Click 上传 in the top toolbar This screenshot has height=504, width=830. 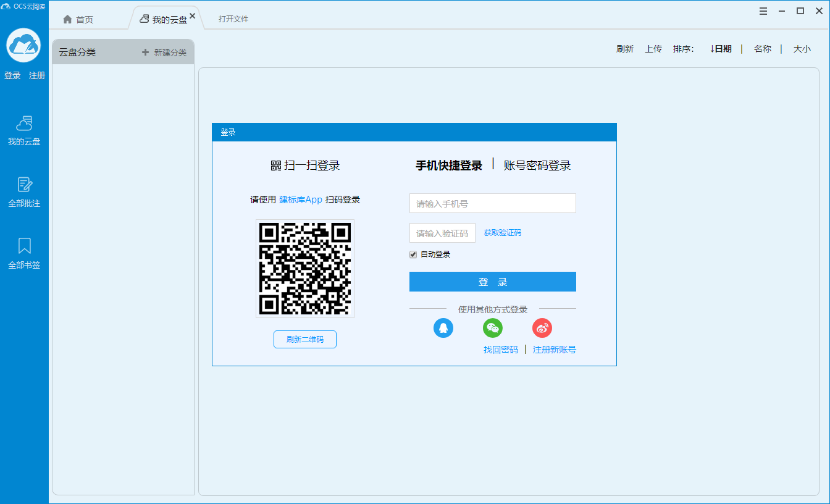coord(653,48)
